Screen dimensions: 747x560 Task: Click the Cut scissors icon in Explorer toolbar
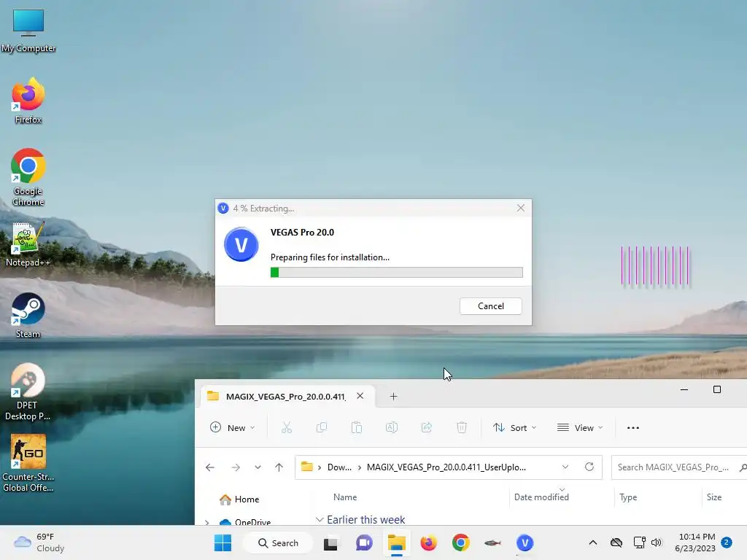tap(286, 427)
